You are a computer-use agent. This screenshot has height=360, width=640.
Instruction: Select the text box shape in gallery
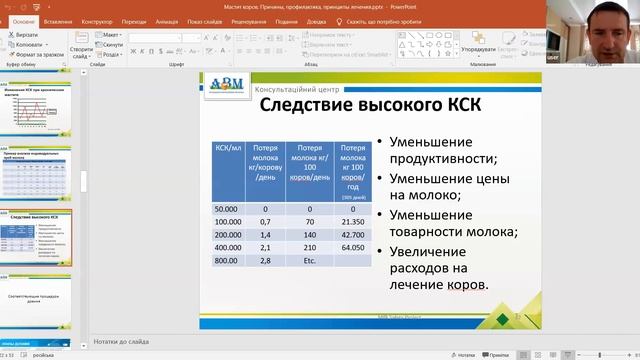tap(402, 36)
